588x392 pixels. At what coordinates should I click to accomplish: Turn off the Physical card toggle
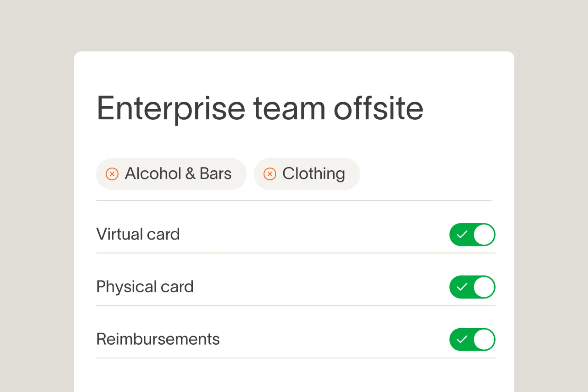tap(472, 287)
